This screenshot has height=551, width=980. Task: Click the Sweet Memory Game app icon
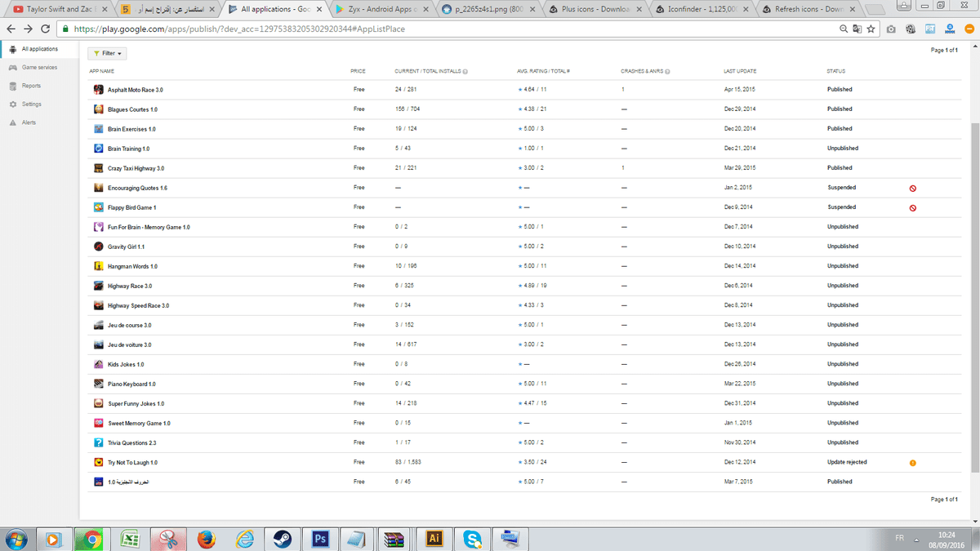[98, 423]
